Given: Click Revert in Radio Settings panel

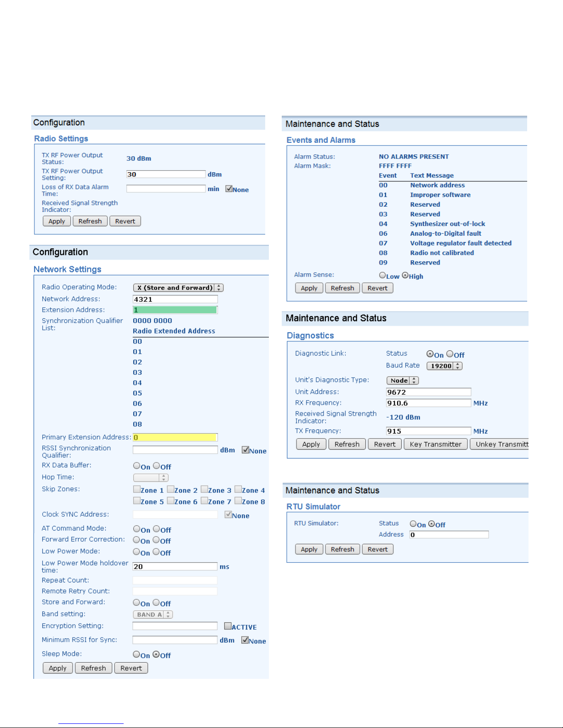Looking at the screenshot, I should click(x=125, y=221).
